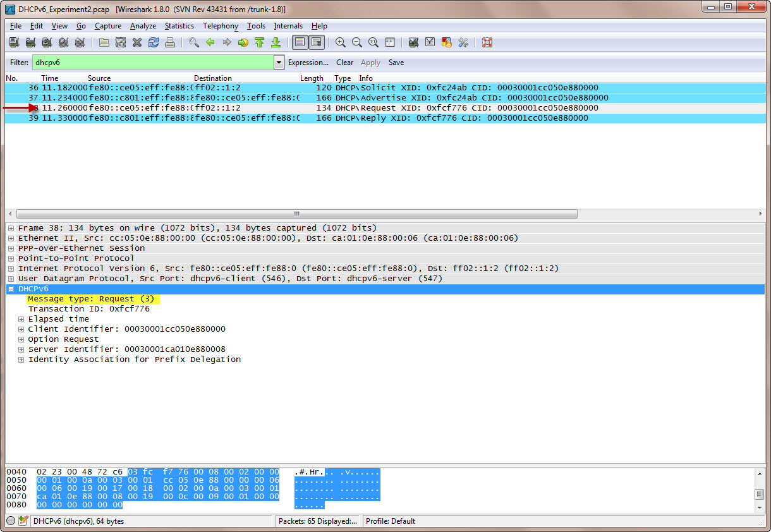Image resolution: width=771 pixels, height=532 pixels.
Task: Open the Statistics menu
Action: pyautogui.click(x=179, y=26)
